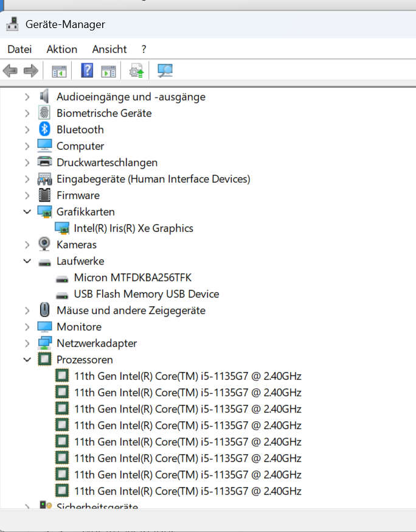
Task: Select the Prozessoren label
Action: [85, 360]
